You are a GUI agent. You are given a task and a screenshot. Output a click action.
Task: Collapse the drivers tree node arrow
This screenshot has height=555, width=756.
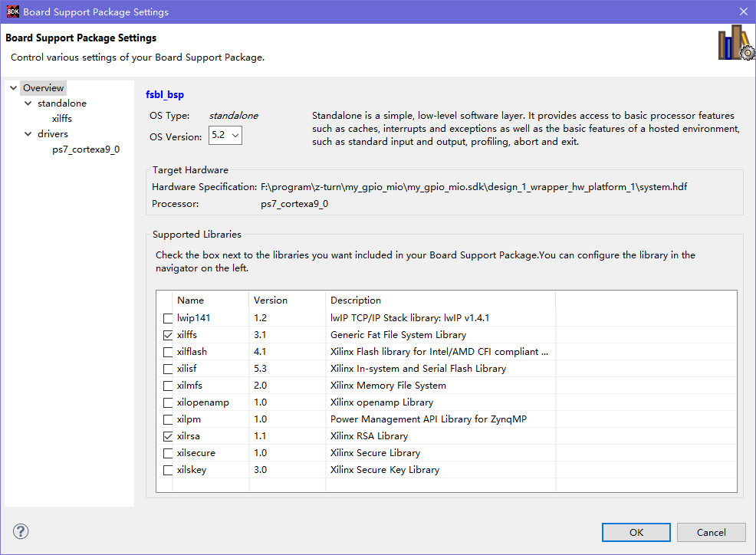pos(28,133)
